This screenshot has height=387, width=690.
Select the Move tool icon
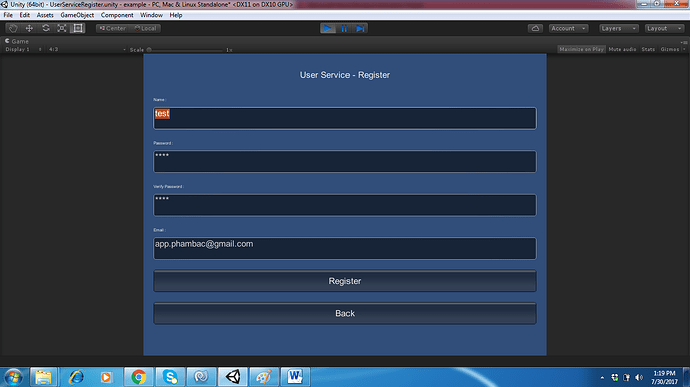click(29, 28)
